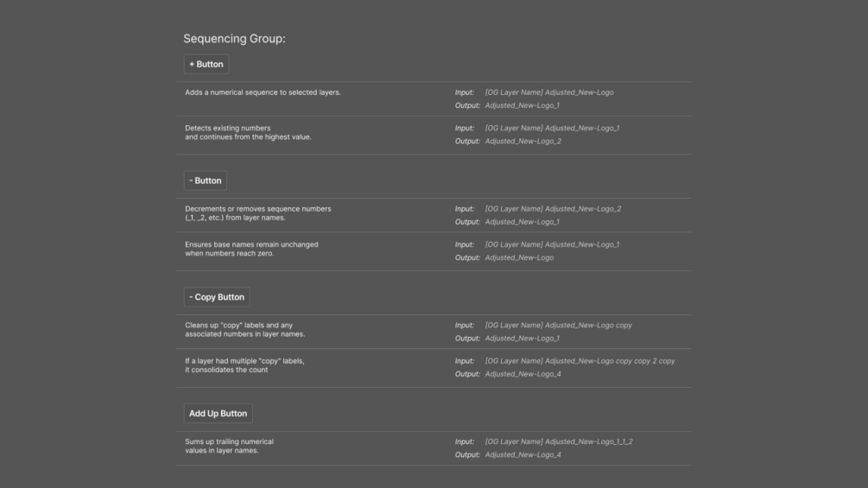
Task: Click the "Sums up trailing numerical values" description
Action: point(229,446)
